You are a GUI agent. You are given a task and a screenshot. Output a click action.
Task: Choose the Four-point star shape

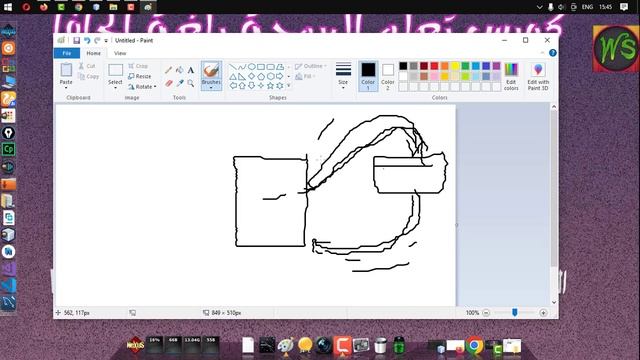pos(261,86)
